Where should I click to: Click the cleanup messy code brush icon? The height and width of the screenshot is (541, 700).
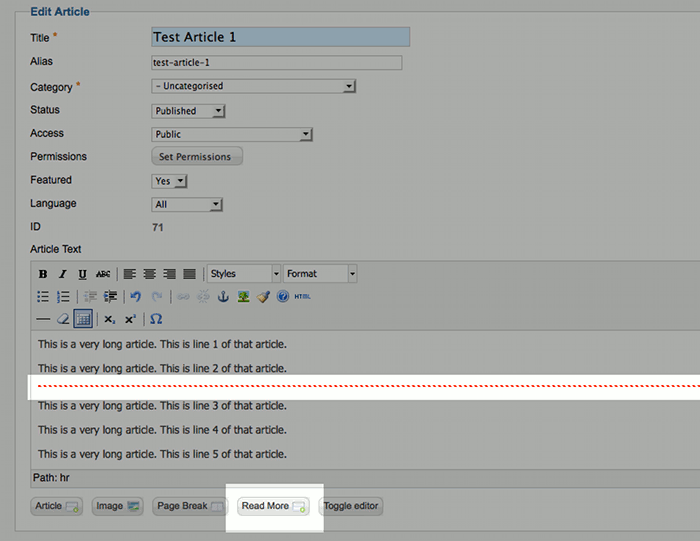pos(263,297)
